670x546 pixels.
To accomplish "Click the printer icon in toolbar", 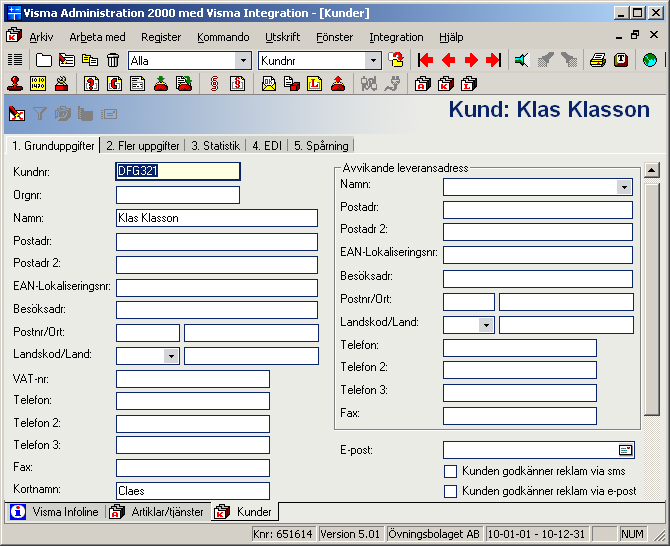I will 598,60.
